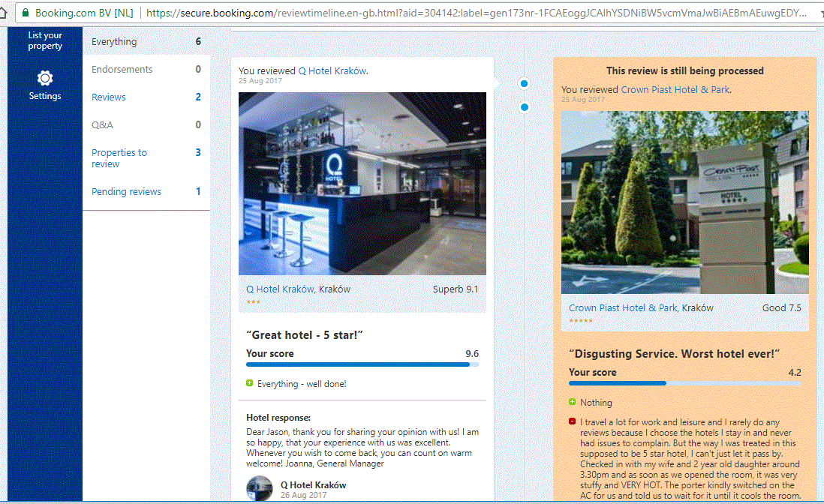Open the 'List your property' link
824x504 pixels.
coord(45,40)
